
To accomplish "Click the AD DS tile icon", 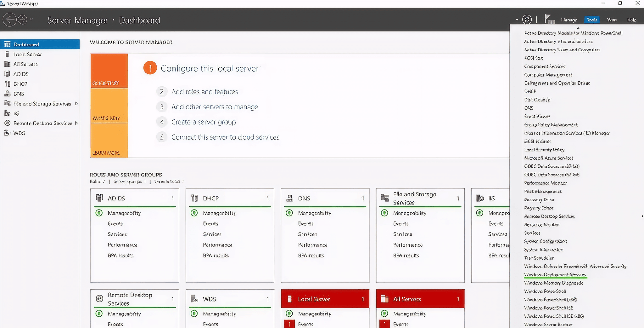I will [x=99, y=198].
